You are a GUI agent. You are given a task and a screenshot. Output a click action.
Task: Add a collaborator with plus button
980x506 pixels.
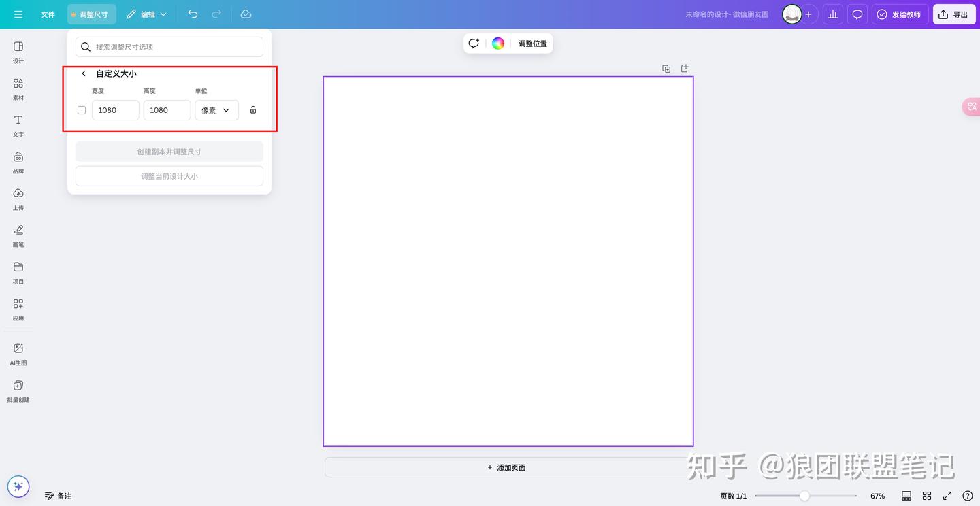[x=808, y=14]
